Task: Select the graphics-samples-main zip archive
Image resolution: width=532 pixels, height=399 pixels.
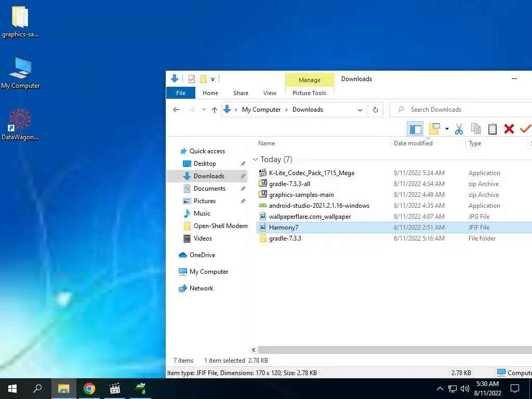Action: pyautogui.click(x=301, y=195)
